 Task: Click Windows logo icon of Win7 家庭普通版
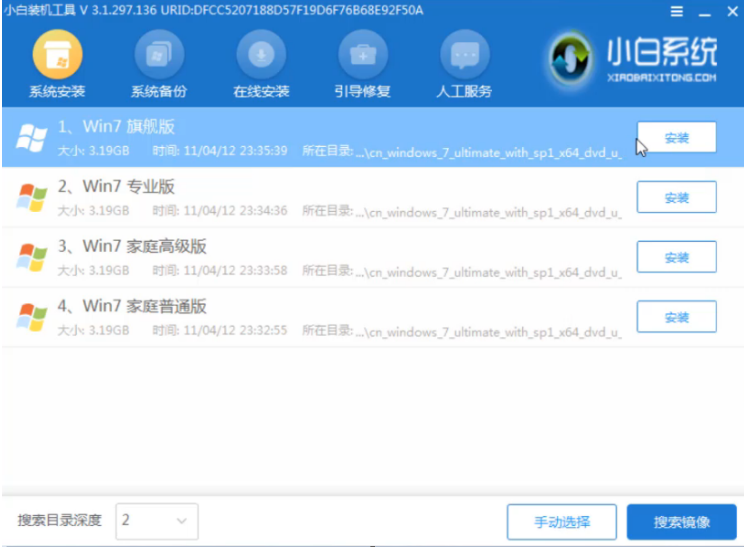[31, 317]
